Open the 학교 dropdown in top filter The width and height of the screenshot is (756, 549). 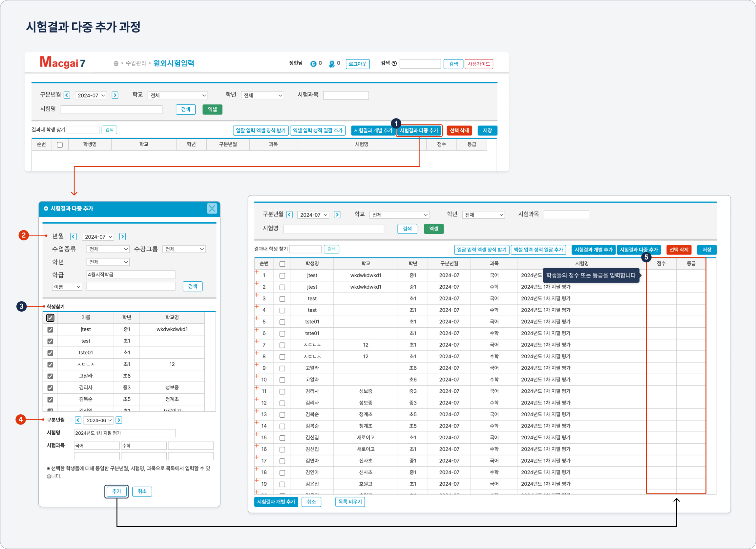178,96
